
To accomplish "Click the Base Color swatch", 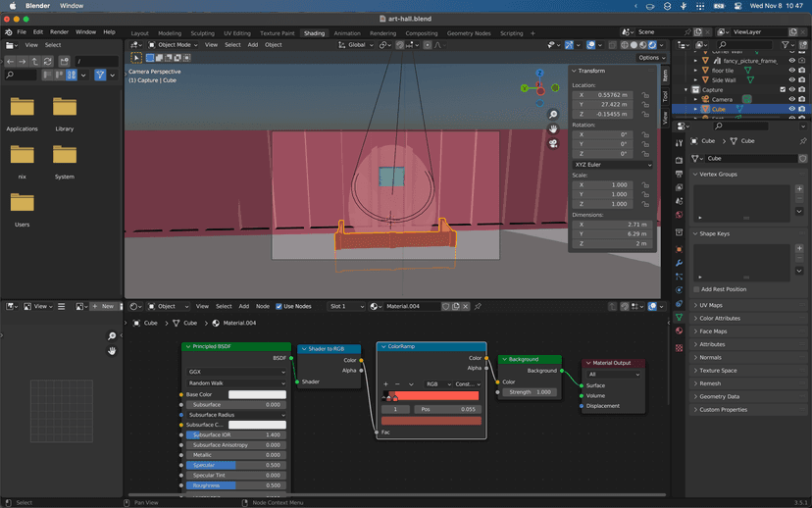I will [x=257, y=394].
